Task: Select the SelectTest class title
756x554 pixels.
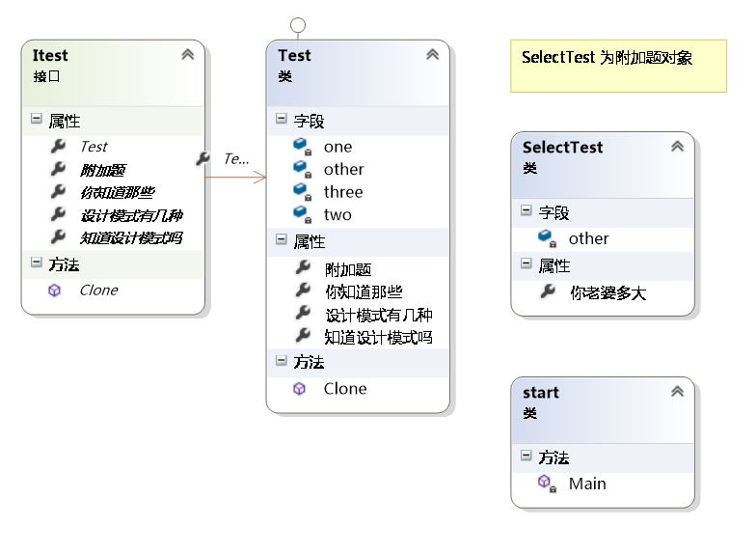Action: point(563,147)
